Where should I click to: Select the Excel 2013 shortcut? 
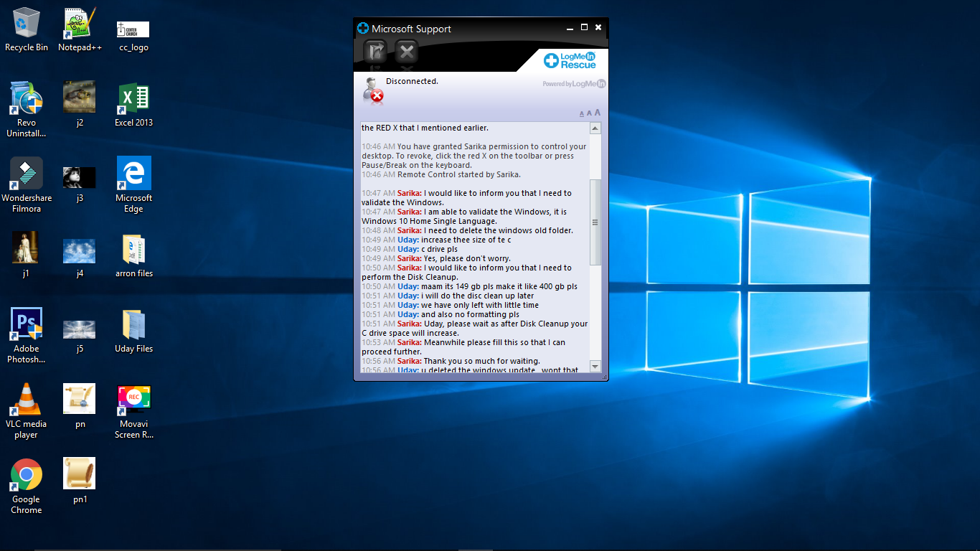(133, 104)
